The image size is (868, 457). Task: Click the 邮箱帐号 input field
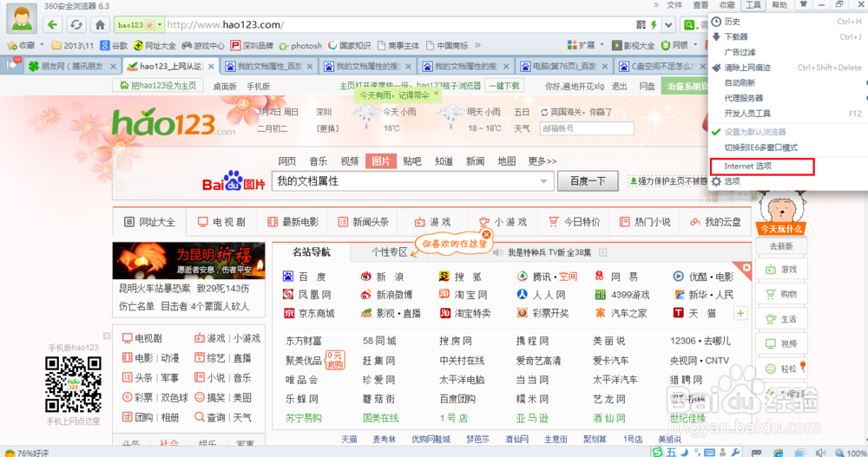coord(586,128)
